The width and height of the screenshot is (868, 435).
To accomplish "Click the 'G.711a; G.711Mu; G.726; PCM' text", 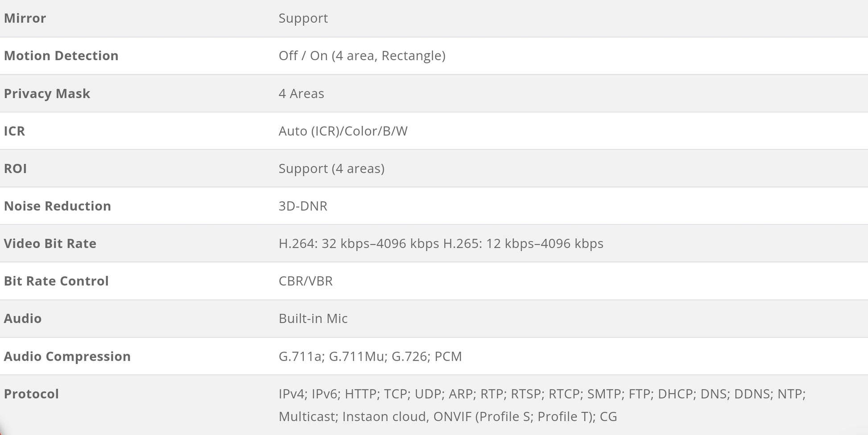I will [370, 356].
